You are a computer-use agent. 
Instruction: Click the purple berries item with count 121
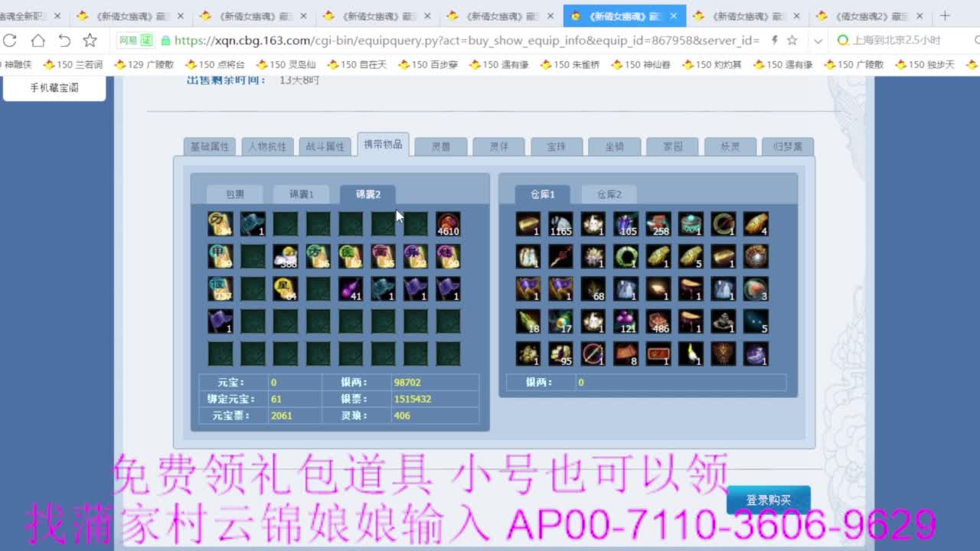click(x=626, y=321)
